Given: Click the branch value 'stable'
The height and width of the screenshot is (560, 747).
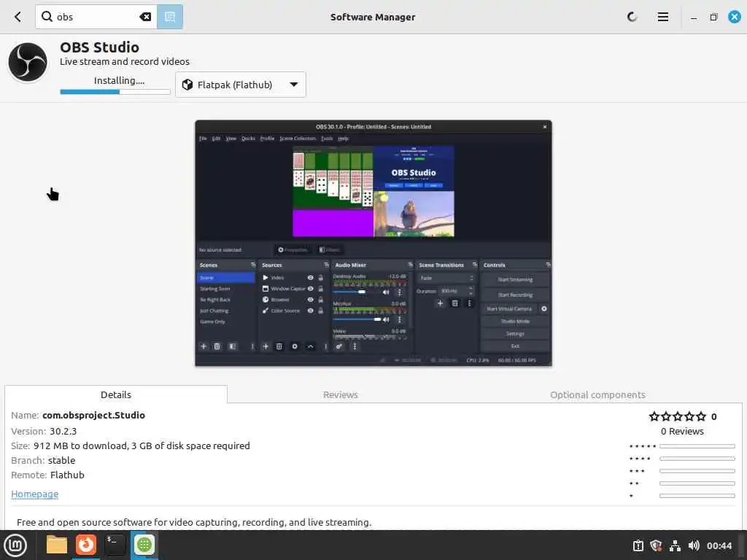Looking at the screenshot, I should (x=61, y=461).
